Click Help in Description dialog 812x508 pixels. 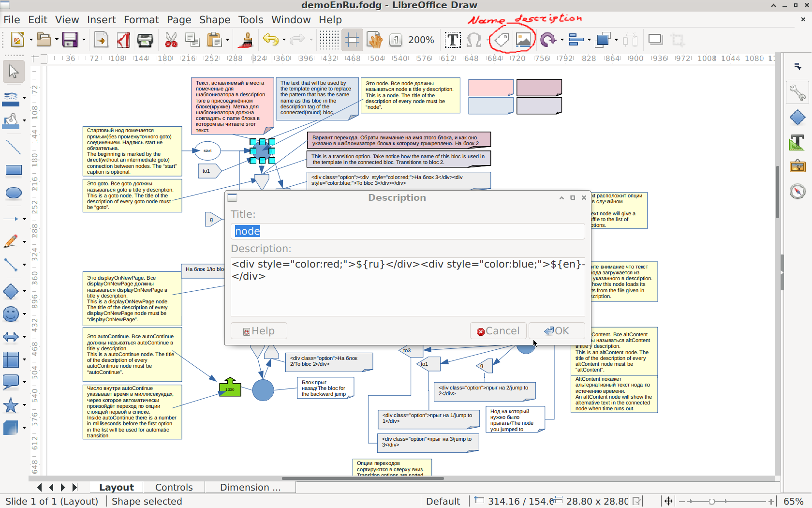[x=259, y=331]
